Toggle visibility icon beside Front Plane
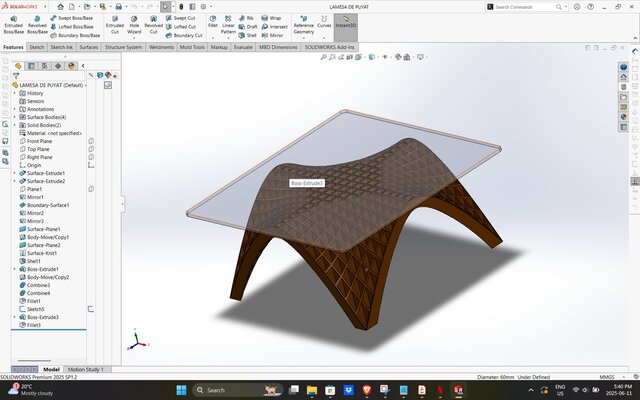640x400 pixels. [x=90, y=141]
